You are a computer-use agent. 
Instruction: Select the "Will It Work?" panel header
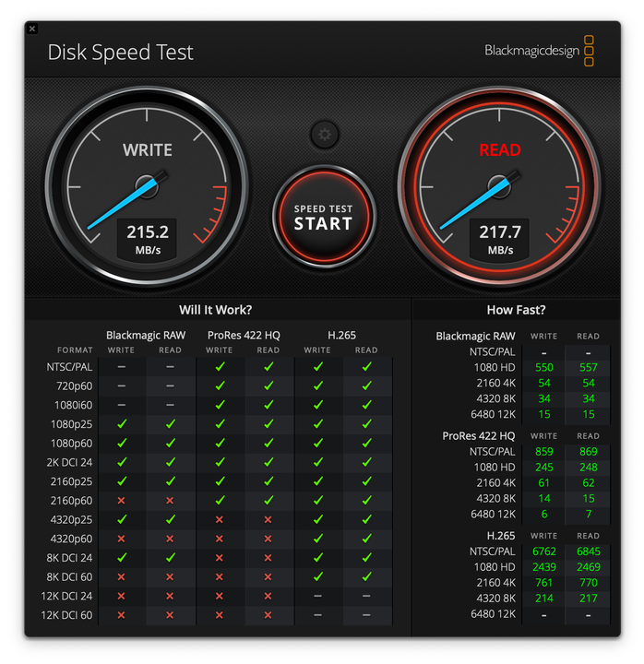[x=215, y=310]
